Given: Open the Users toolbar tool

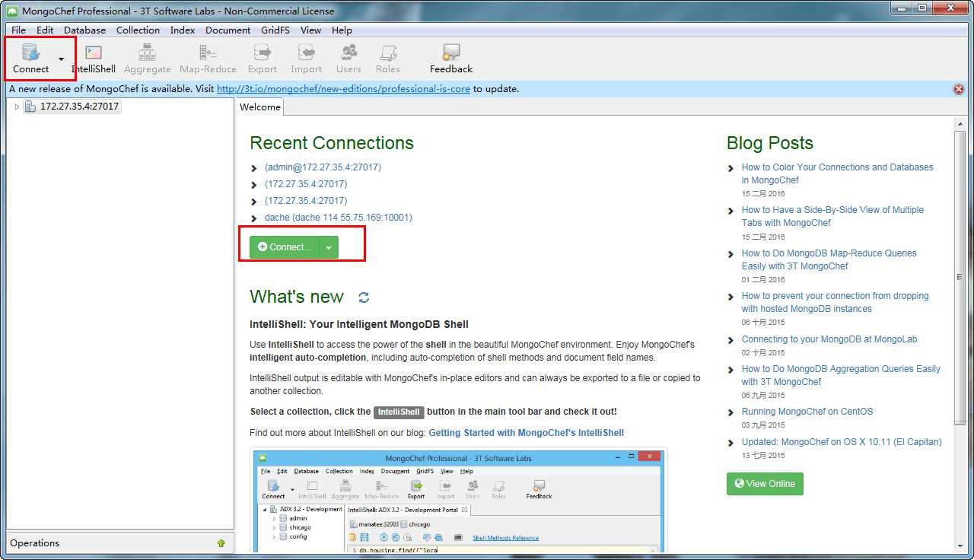Looking at the screenshot, I should pos(349,59).
